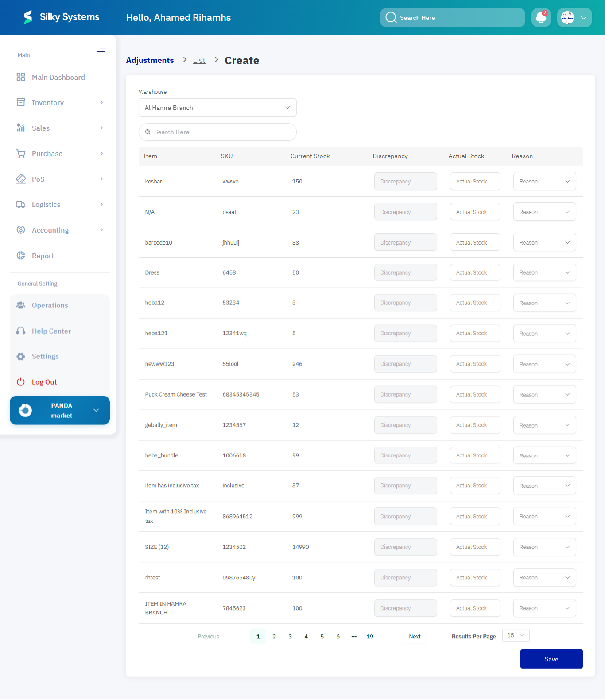Open Reason dropdown for koshari row

click(544, 181)
